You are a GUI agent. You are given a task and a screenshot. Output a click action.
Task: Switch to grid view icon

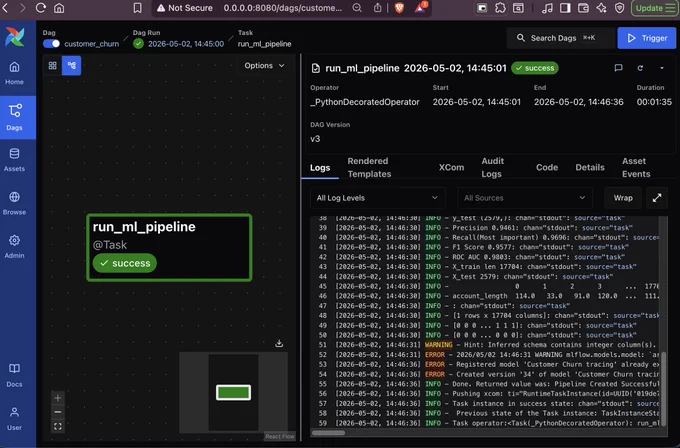click(52, 65)
